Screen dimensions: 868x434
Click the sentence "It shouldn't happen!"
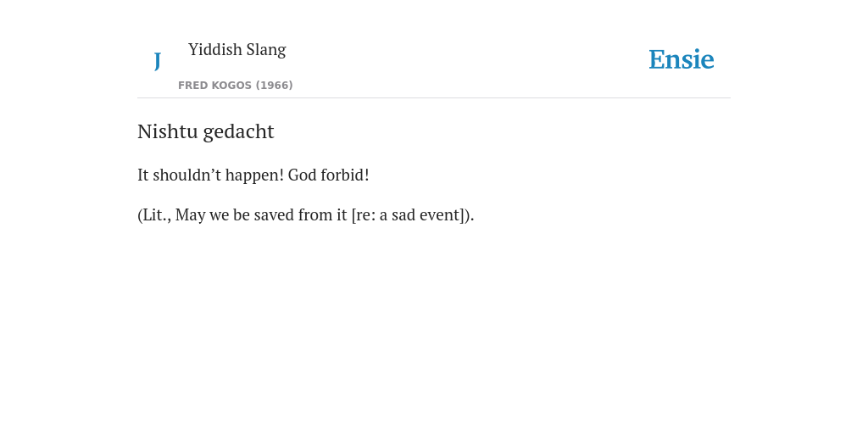click(x=210, y=175)
